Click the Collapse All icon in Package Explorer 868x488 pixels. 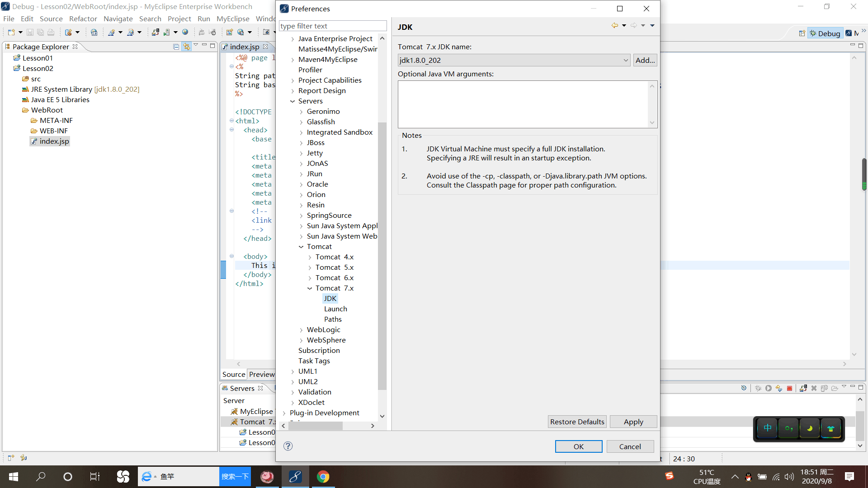pos(176,47)
